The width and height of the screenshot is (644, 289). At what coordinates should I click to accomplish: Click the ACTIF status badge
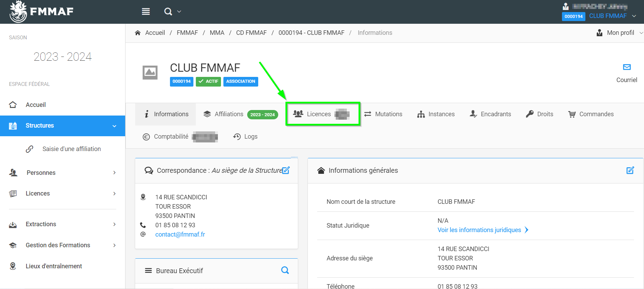pyautogui.click(x=208, y=81)
